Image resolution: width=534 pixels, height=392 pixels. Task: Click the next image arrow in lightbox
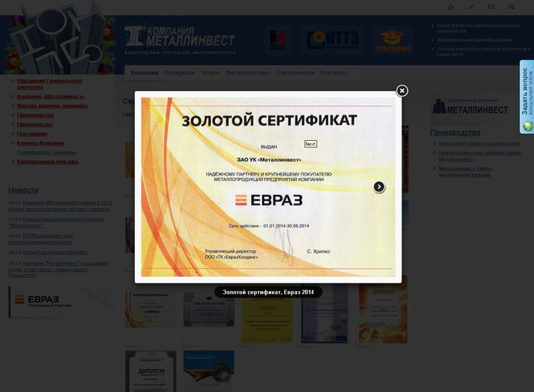pos(379,186)
